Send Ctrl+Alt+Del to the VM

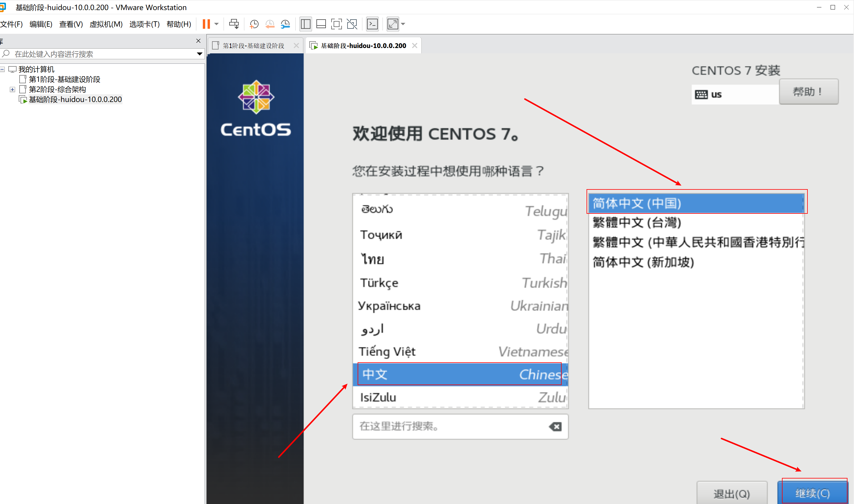click(x=234, y=24)
